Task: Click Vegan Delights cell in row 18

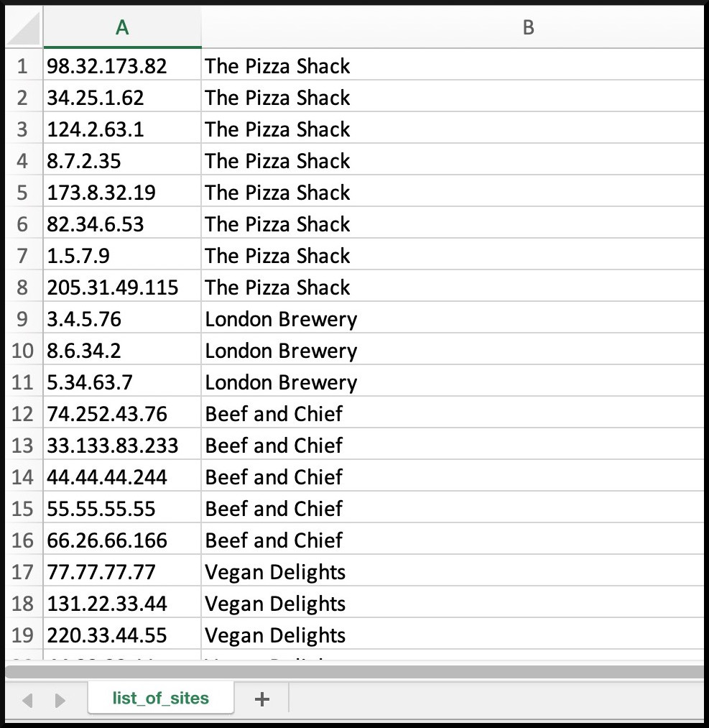Action: tap(453, 603)
